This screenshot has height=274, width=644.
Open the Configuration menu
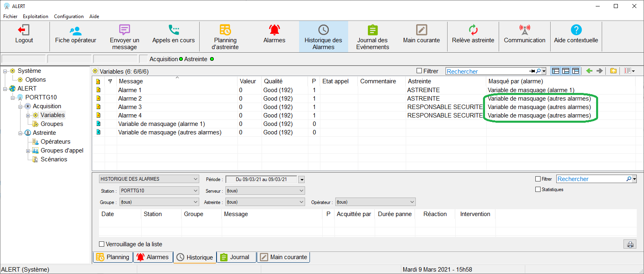pos(68,16)
